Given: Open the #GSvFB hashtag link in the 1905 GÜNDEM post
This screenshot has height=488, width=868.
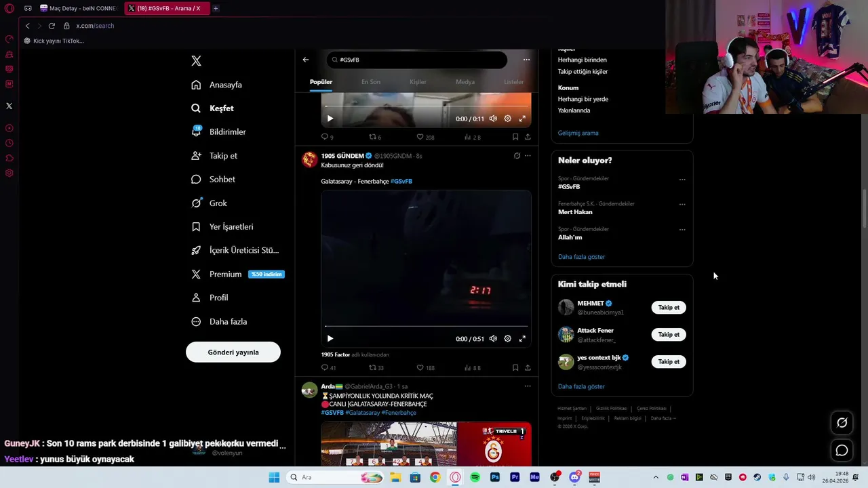Looking at the screenshot, I should (401, 182).
